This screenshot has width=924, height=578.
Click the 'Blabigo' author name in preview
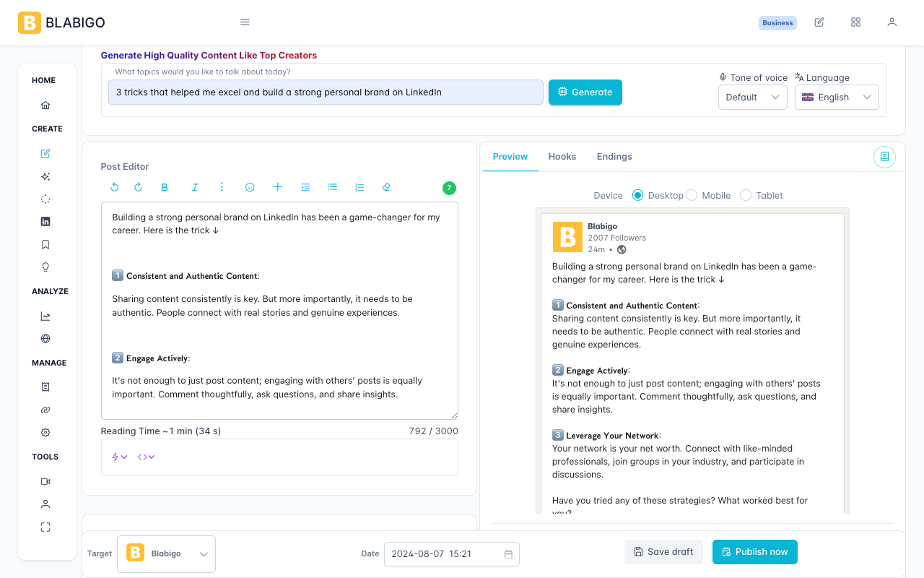click(x=603, y=226)
